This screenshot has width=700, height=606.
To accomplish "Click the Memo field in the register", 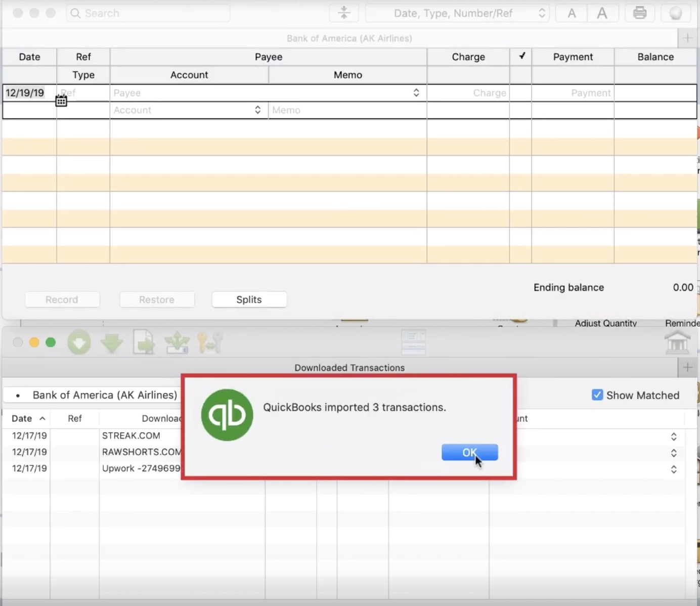I will click(x=347, y=110).
